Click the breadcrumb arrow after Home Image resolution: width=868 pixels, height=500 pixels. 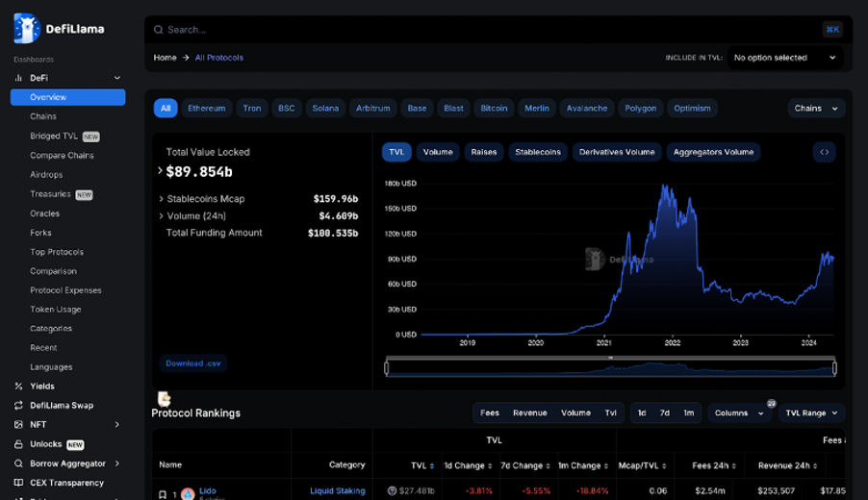coord(186,58)
